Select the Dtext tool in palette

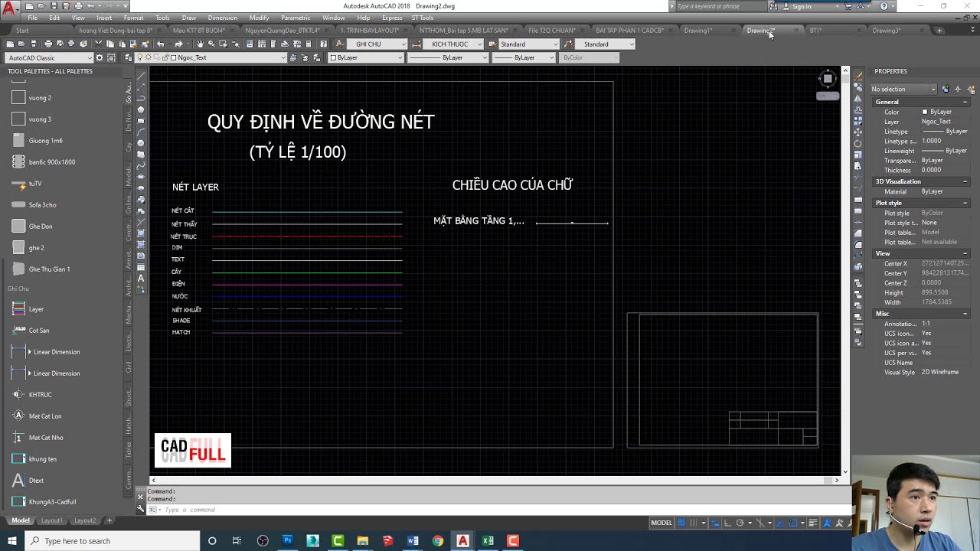coord(28,481)
